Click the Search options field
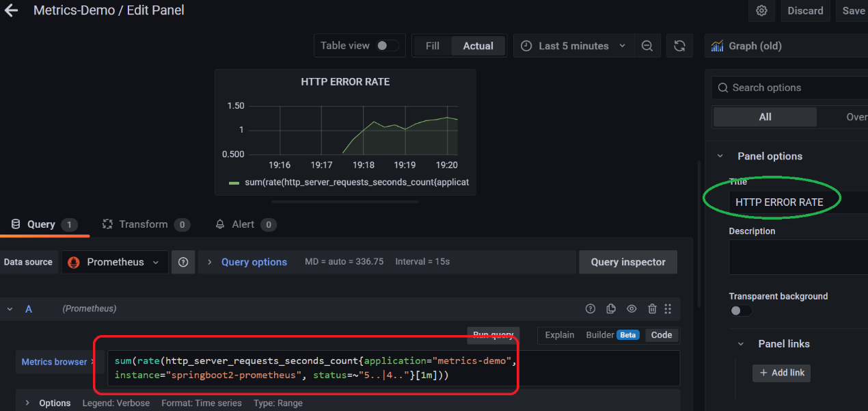This screenshot has height=411, width=868. pyautogui.click(x=789, y=88)
